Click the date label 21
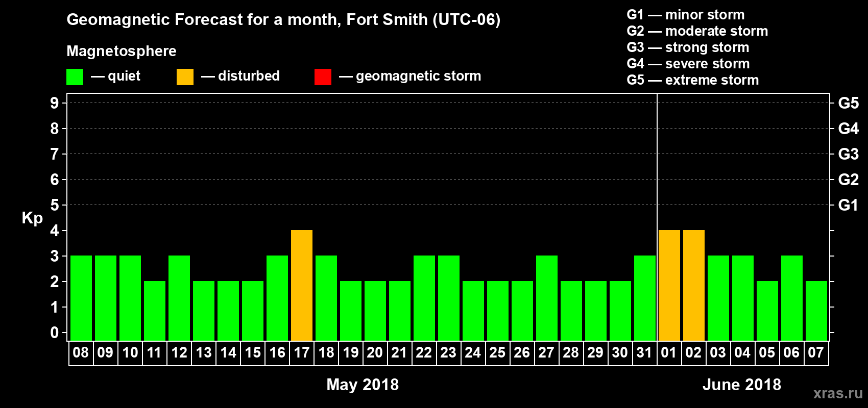Viewport: 868px width, 408px height. pyautogui.click(x=399, y=353)
